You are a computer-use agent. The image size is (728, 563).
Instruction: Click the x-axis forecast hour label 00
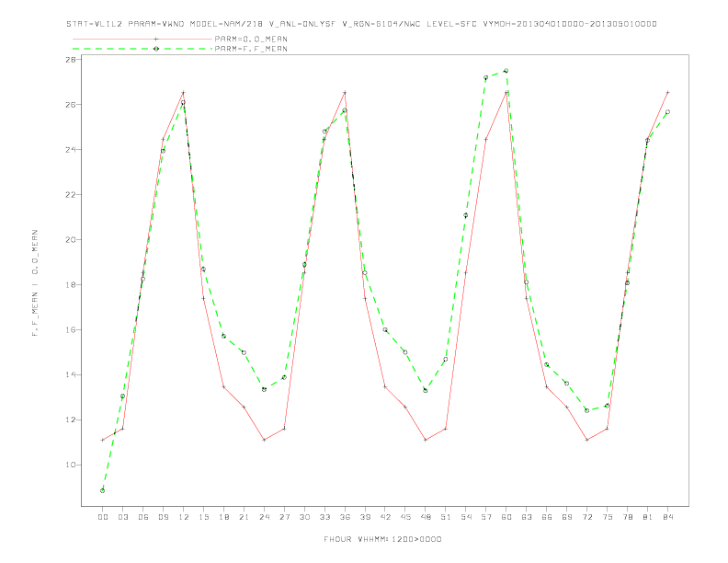coord(103,517)
